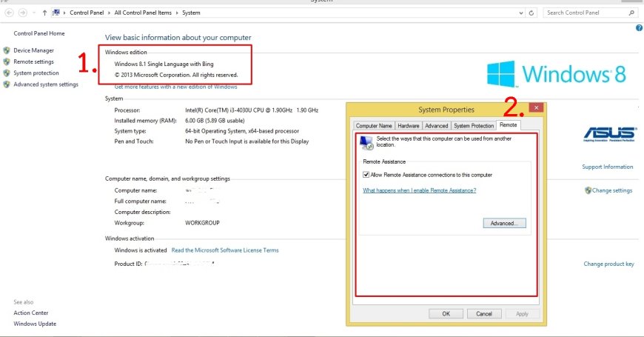Go up one level with Up arrow
The width and height of the screenshot is (644, 337).
[x=44, y=13]
